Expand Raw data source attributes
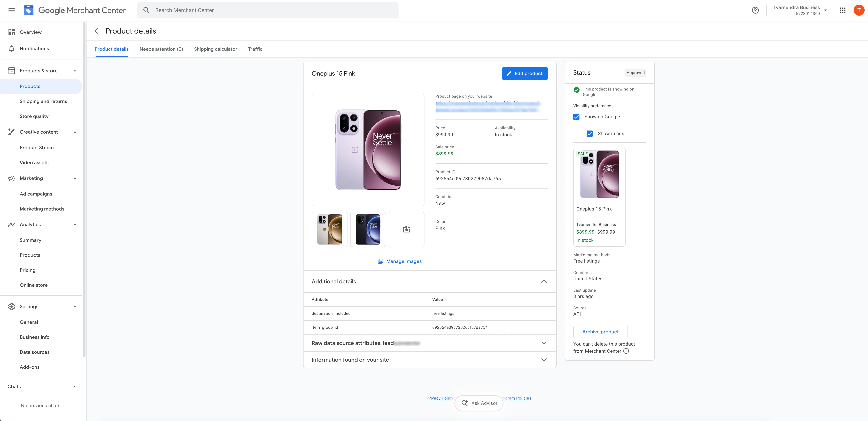 click(x=544, y=343)
